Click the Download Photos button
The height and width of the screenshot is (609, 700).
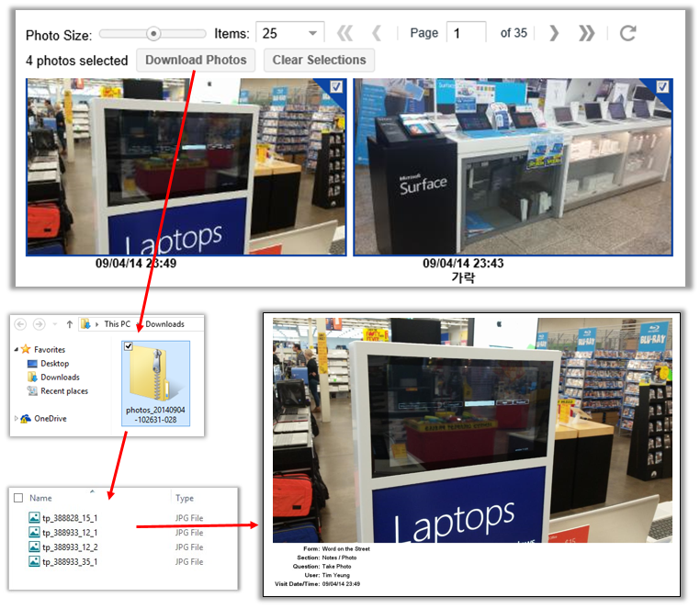pos(196,60)
